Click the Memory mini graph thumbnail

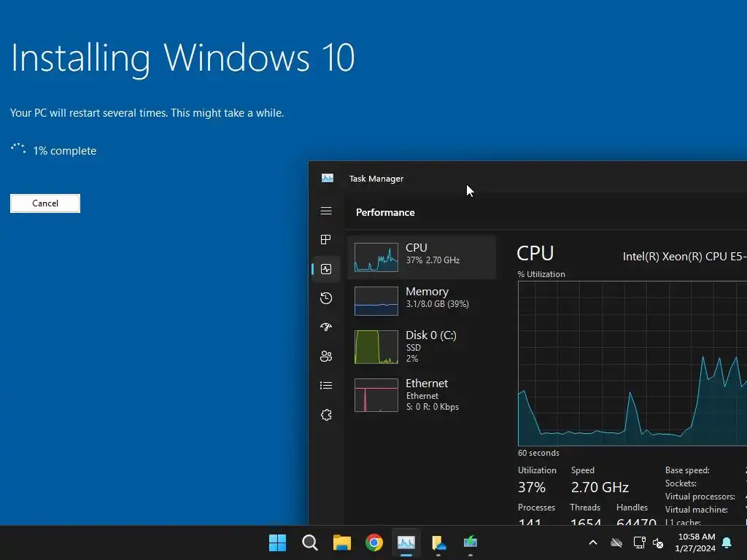(x=376, y=301)
